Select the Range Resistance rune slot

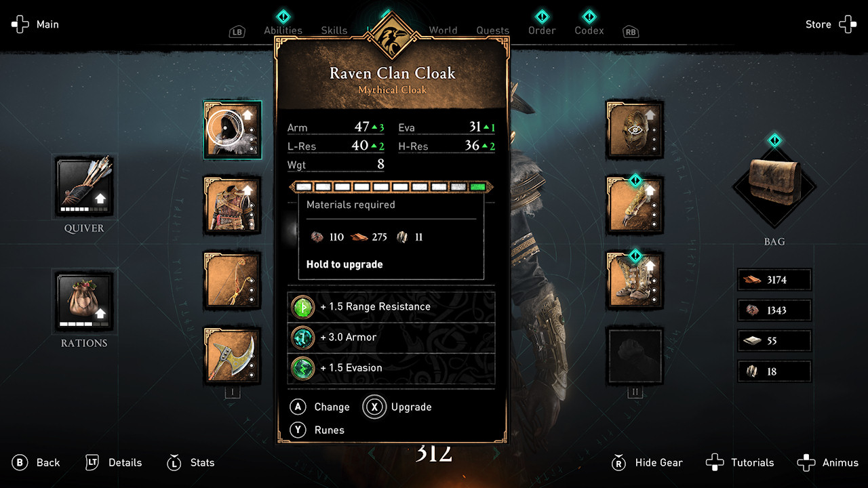(391, 307)
